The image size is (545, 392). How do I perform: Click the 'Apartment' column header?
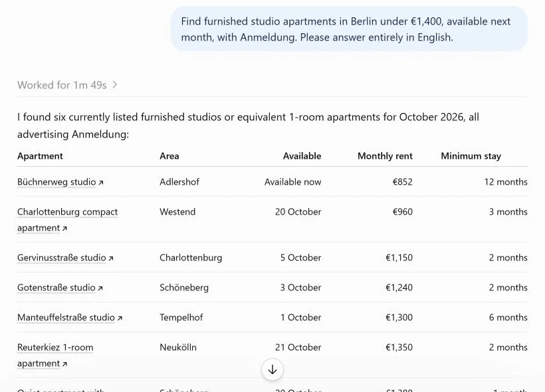click(x=40, y=156)
